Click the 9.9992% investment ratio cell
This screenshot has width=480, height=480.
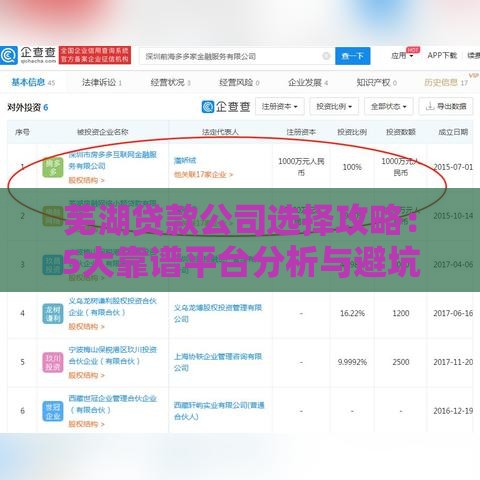[352, 362]
